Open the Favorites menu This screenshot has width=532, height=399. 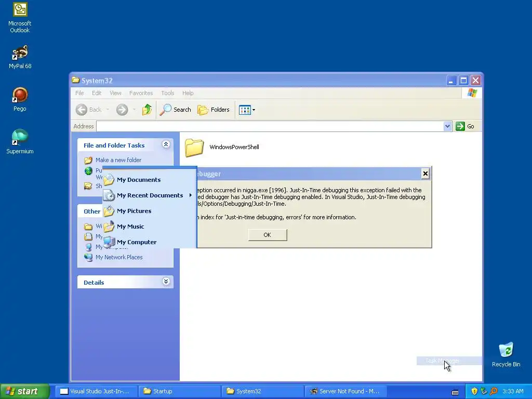pyautogui.click(x=141, y=93)
